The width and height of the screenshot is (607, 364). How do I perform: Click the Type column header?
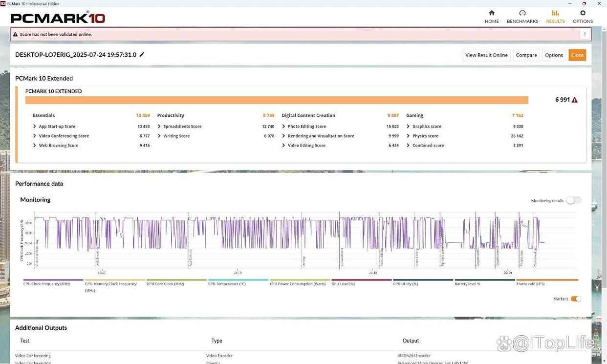[x=217, y=341]
